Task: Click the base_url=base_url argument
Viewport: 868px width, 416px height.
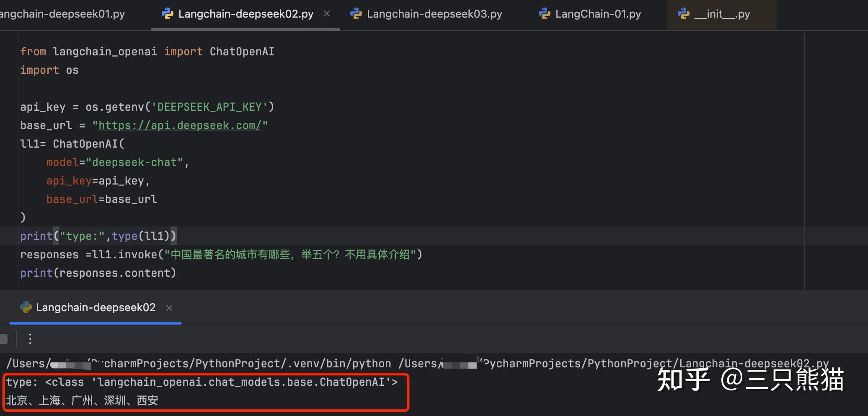Action: pos(102,199)
